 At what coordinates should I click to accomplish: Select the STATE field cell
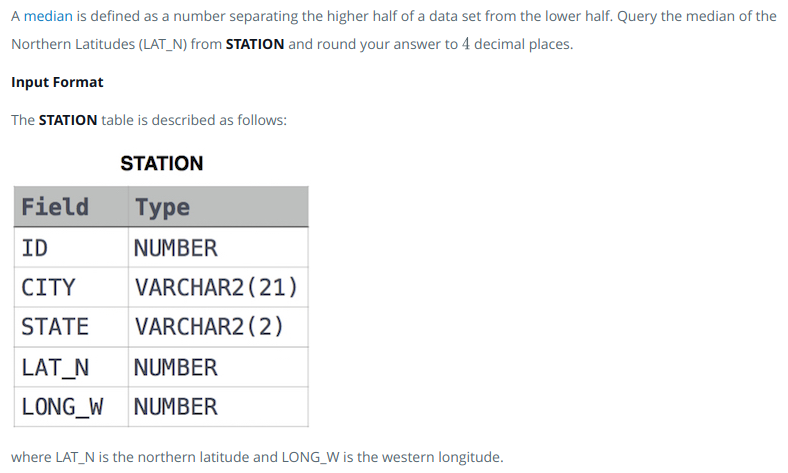click(x=71, y=327)
